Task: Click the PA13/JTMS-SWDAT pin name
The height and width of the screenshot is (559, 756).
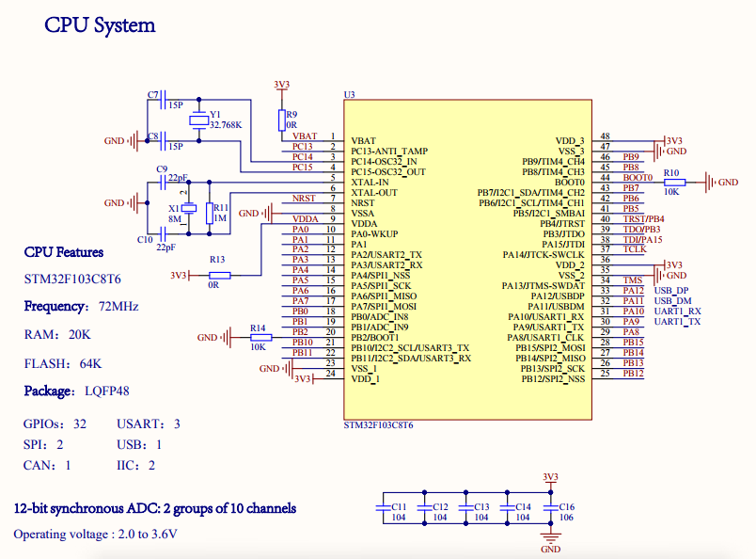Action: [x=543, y=286]
